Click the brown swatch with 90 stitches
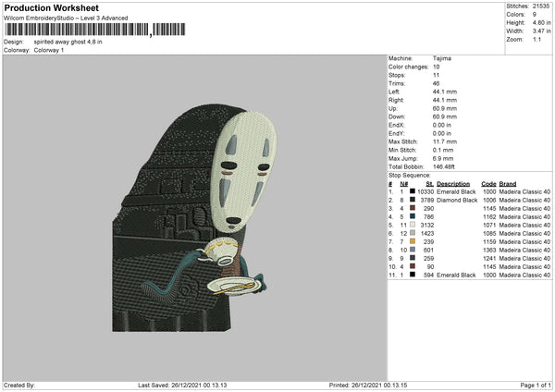This screenshot has width=555, height=392. [x=413, y=266]
